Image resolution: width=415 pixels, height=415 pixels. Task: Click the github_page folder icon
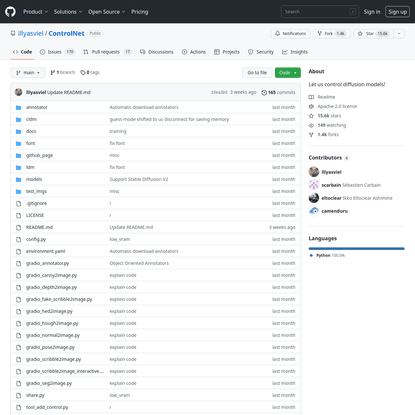(x=19, y=155)
